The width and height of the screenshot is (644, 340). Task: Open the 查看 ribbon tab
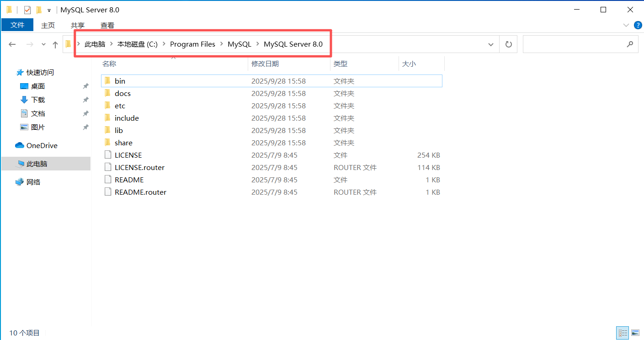[x=107, y=25]
